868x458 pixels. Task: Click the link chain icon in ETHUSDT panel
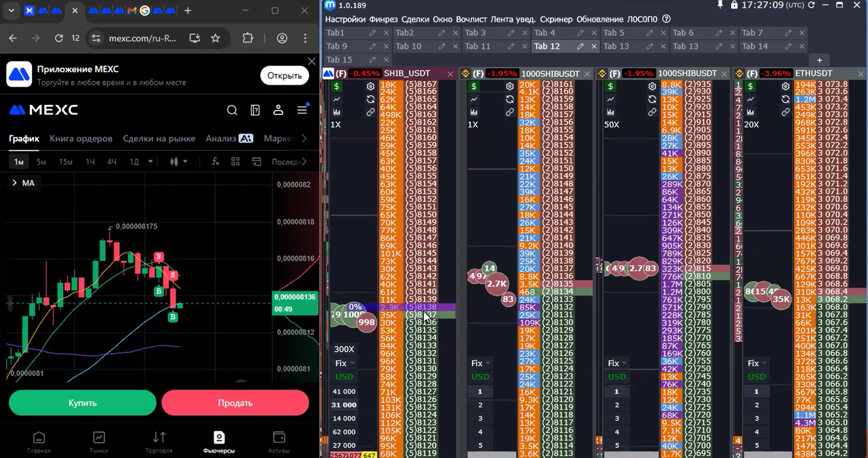coord(785,112)
